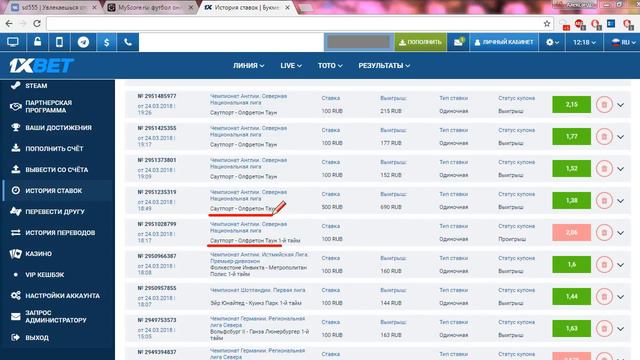640x360 pixels.
Task: Click the green 2,15 odds box
Action: point(571,104)
